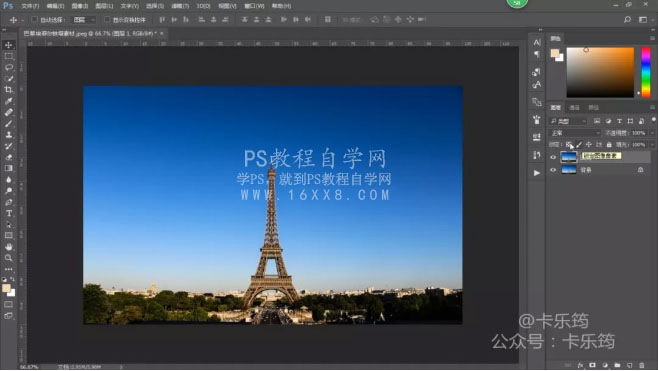Select the Eraser tool
The image size is (658, 371).
point(8,157)
